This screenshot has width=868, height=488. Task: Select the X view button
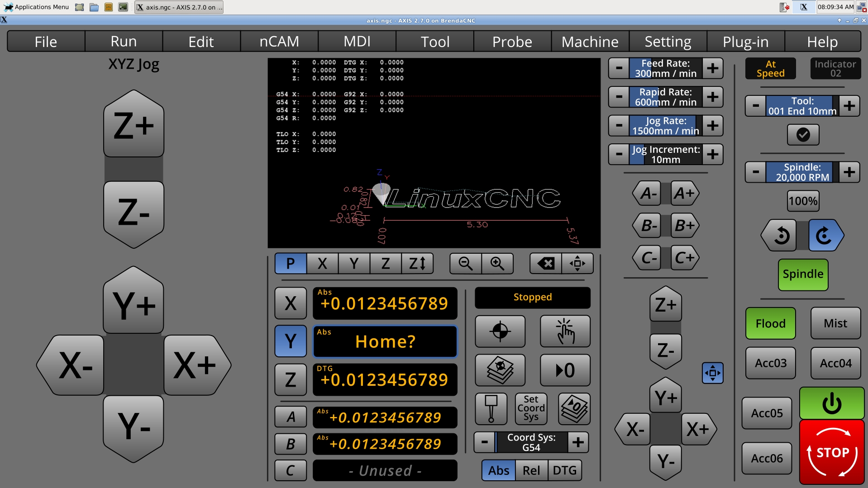tap(322, 263)
